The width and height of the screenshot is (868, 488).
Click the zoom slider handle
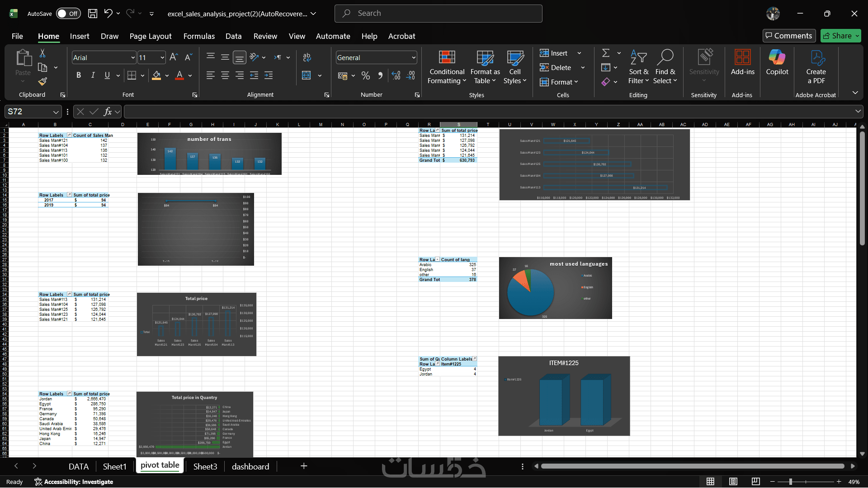[x=791, y=482]
